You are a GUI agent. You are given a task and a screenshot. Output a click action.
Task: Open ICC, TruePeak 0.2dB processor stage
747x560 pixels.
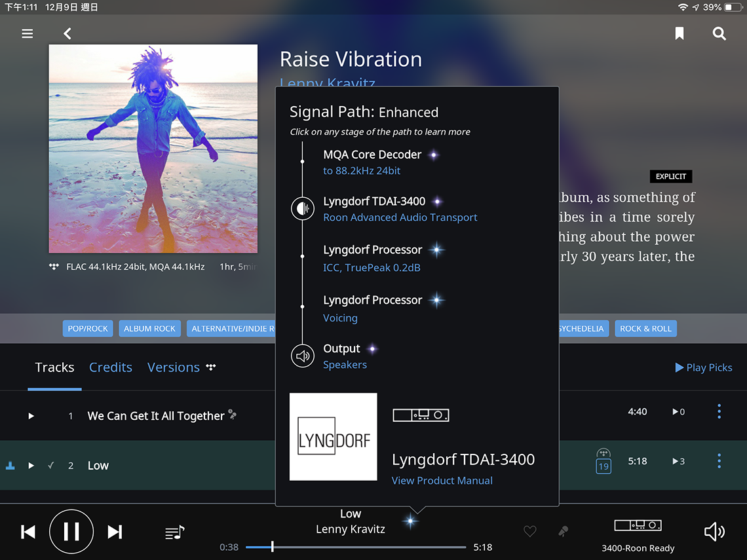[x=372, y=268]
